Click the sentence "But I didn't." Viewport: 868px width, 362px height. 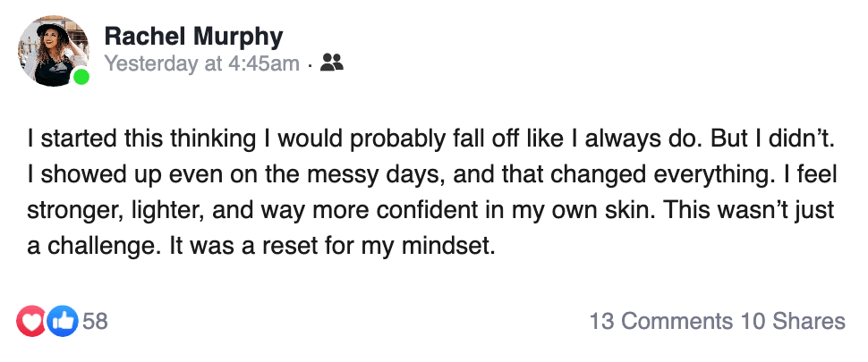(x=772, y=139)
